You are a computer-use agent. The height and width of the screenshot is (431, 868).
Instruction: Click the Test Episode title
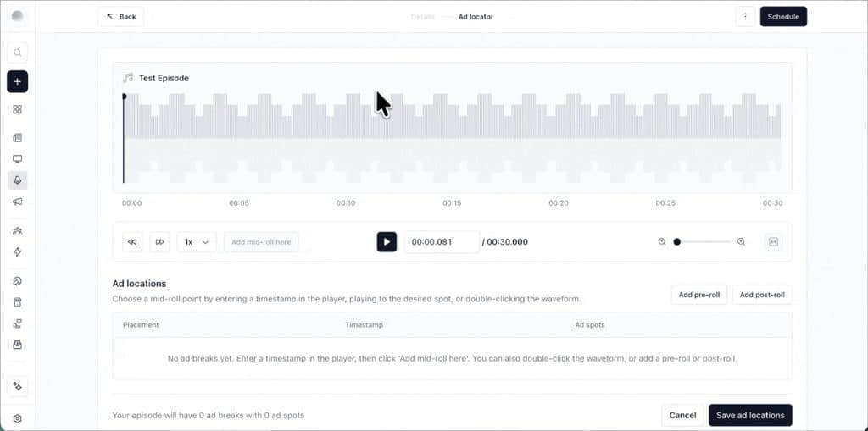point(164,78)
